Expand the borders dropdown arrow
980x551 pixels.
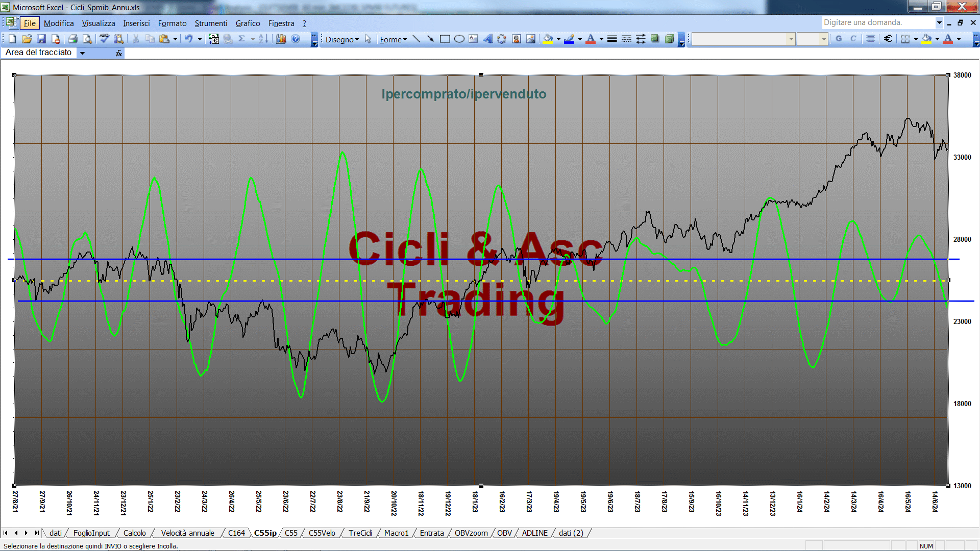pos(916,39)
